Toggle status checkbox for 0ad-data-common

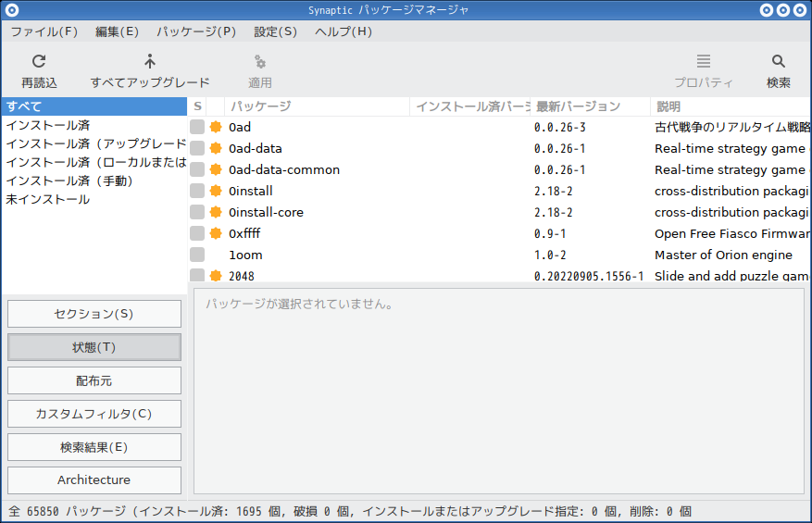click(x=197, y=169)
